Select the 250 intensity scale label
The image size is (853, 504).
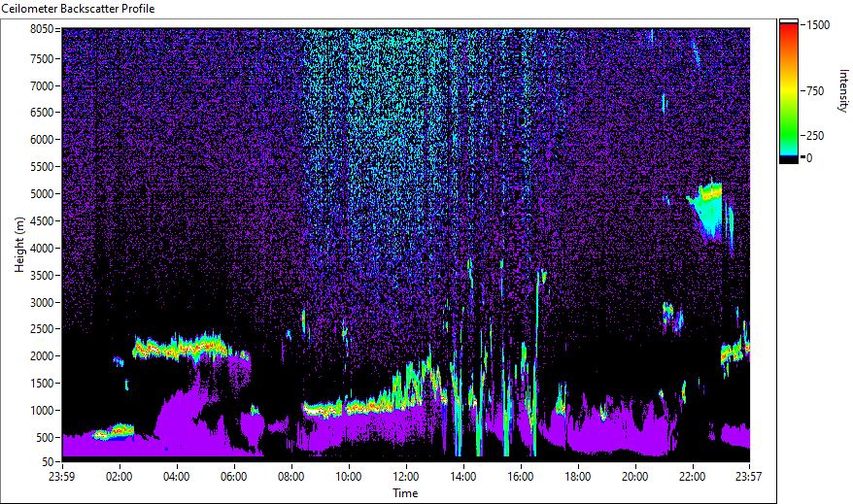815,136
